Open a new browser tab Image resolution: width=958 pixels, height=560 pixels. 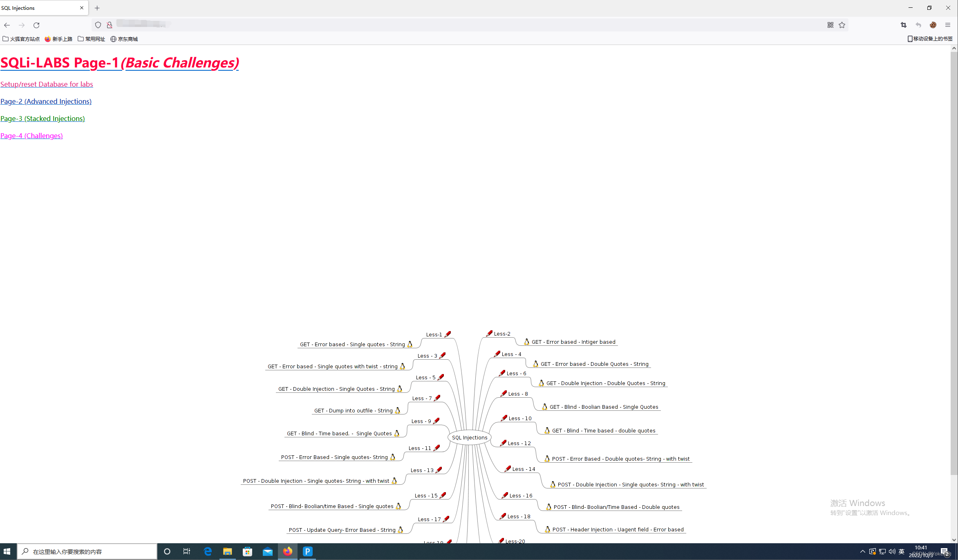click(x=97, y=8)
